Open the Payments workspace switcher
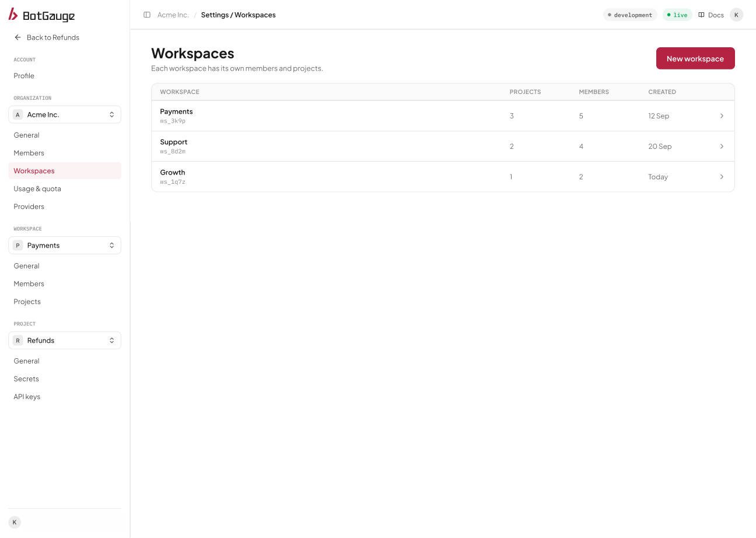The height and width of the screenshot is (538, 756). tap(65, 245)
